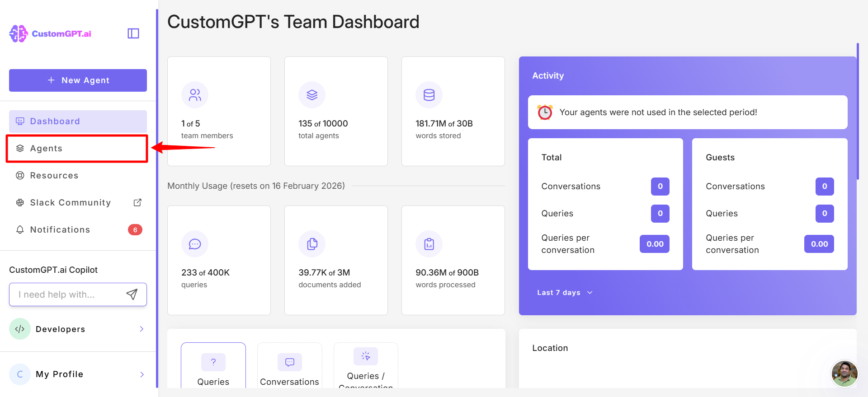Click the alarm clock icon in Activity notice
Screen dimensions: 868x397
[545, 112]
